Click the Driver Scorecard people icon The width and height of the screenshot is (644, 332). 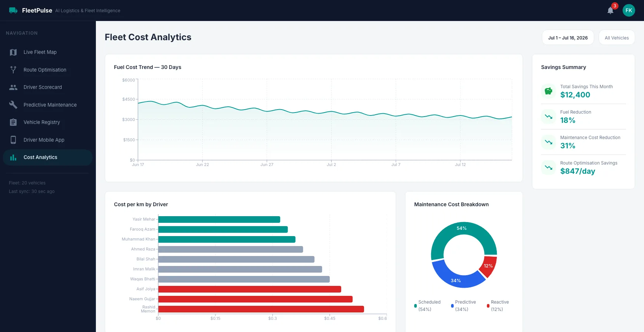point(13,87)
